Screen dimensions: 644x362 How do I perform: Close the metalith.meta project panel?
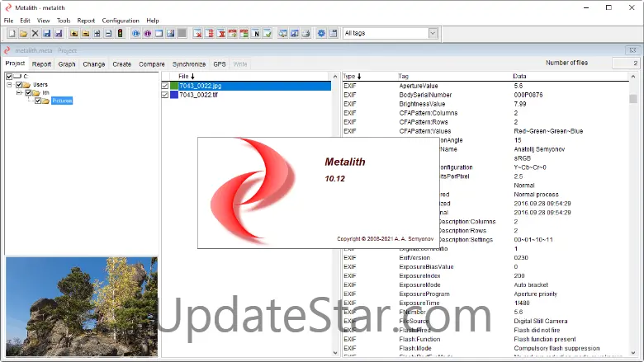(632, 50)
